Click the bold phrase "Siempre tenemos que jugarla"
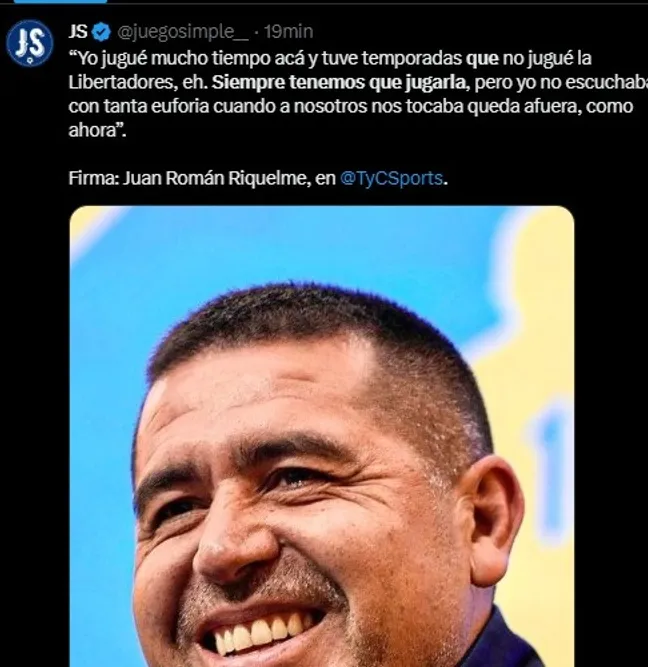 340,82
